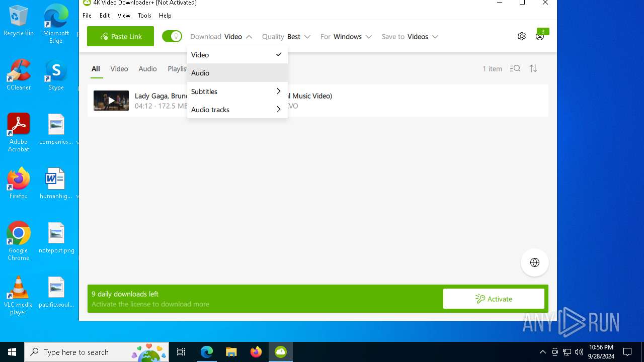Viewport: 644px width, 362px height.
Task: Open VLC media player desktop shortcut
Action: tap(19, 295)
